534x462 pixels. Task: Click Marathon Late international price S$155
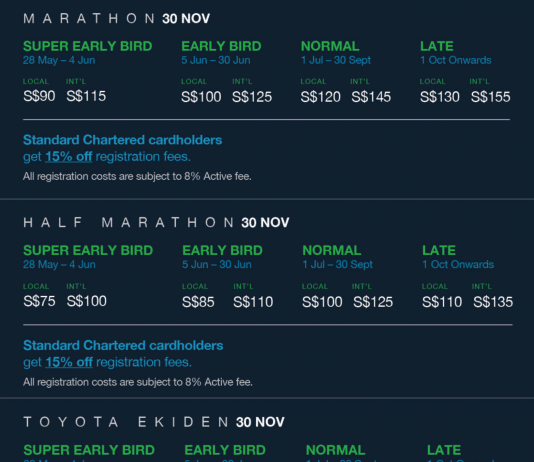click(490, 97)
